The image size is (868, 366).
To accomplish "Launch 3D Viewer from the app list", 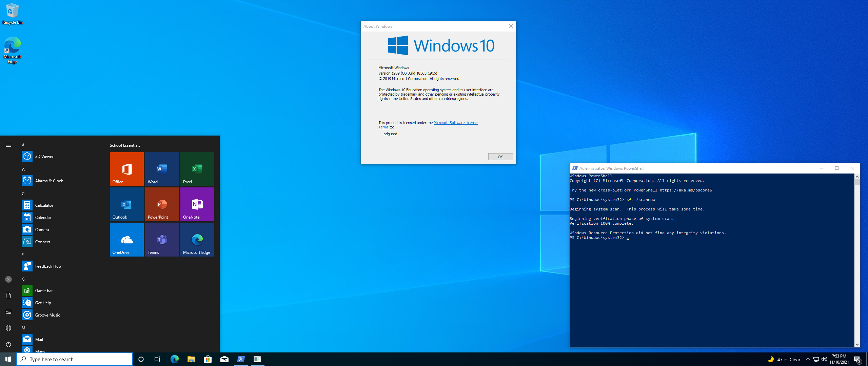I will (x=61, y=156).
